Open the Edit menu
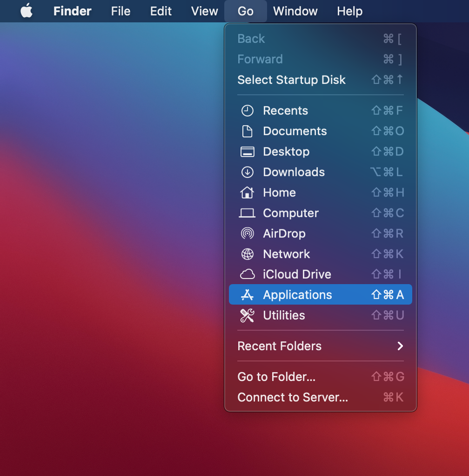This screenshot has width=469, height=476. click(x=161, y=11)
